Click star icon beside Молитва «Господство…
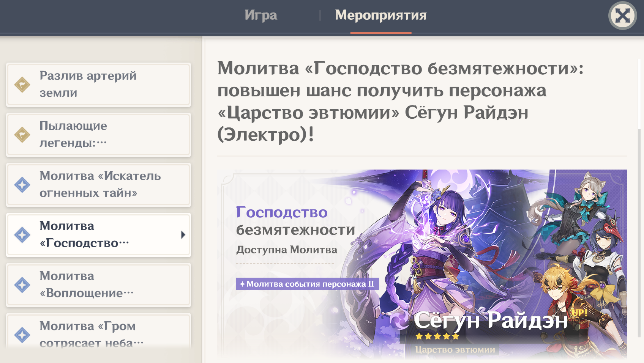The height and width of the screenshot is (363, 644). coord(22,235)
